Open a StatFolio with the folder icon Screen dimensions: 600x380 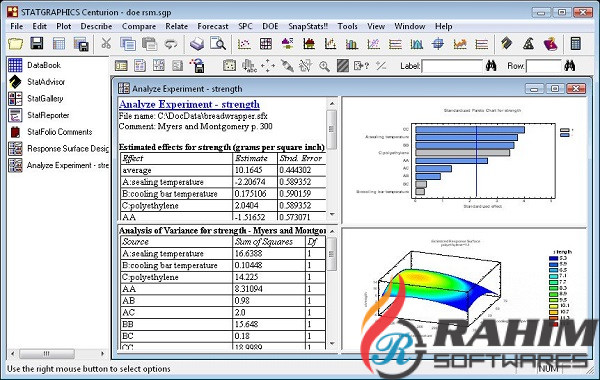(15, 44)
